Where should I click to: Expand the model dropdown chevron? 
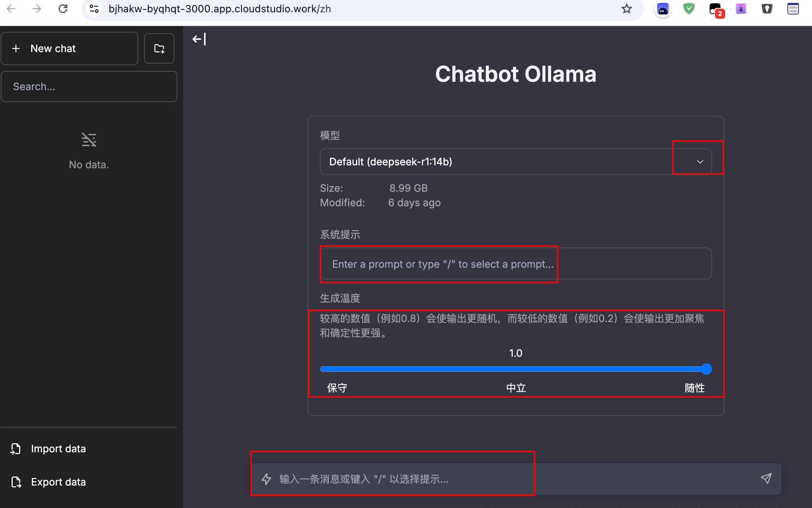700,162
